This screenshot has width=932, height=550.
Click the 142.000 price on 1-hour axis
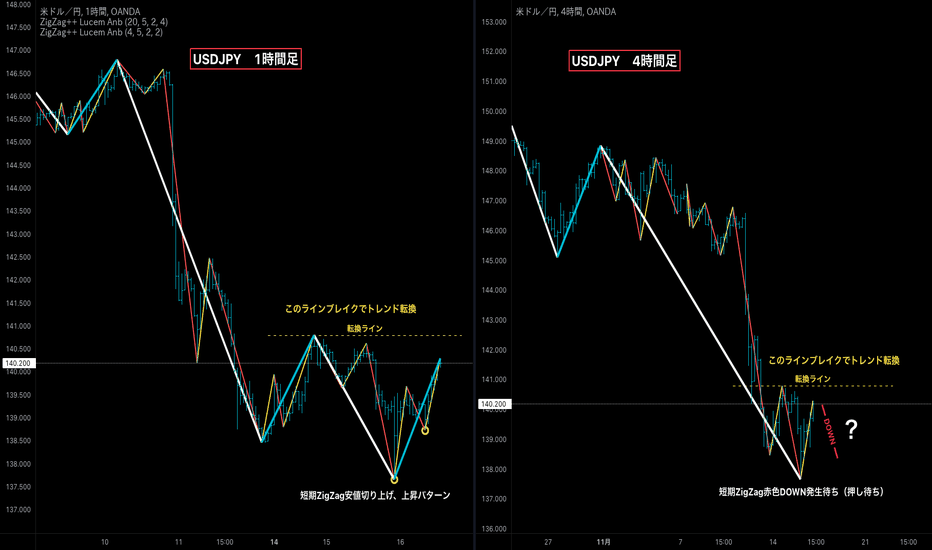click(18, 280)
